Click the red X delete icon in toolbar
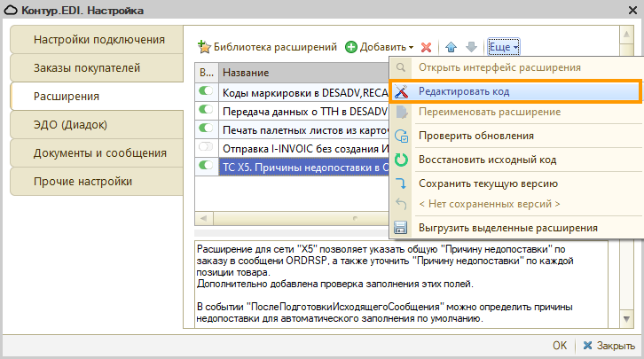The width and height of the screenshot is (644, 359). pos(426,46)
